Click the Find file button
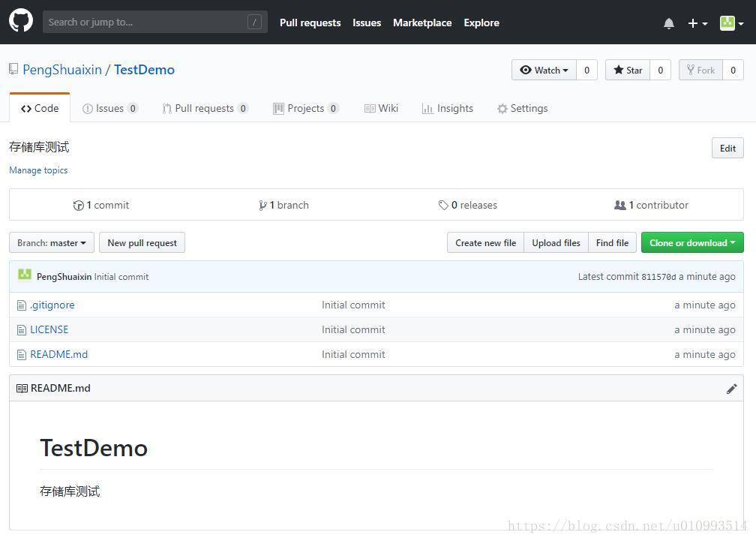 pyautogui.click(x=612, y=242)
